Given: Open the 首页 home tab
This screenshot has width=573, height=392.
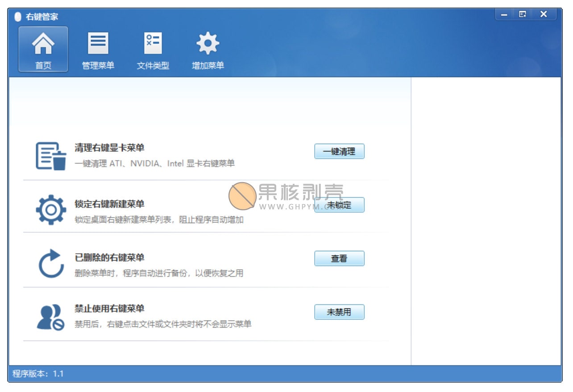Looking at the screenshot, I should pos(43,49).
